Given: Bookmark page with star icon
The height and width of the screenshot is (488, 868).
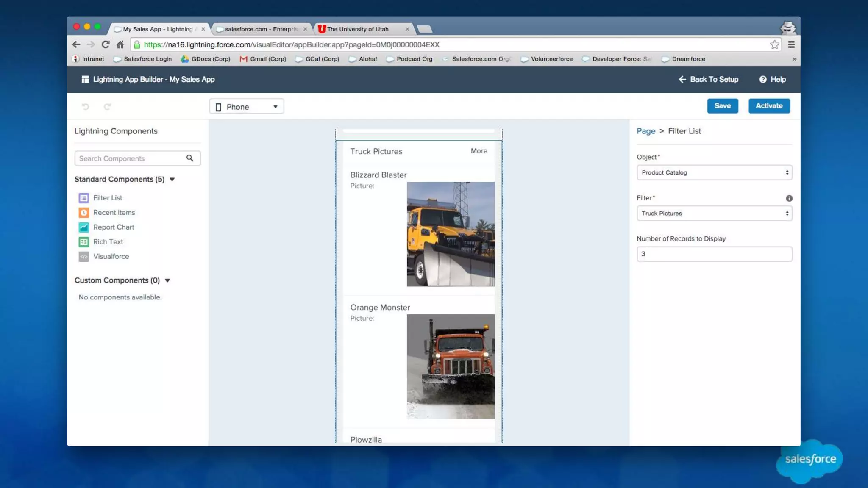Looking at the screenshot, I should tap(774, 44).
